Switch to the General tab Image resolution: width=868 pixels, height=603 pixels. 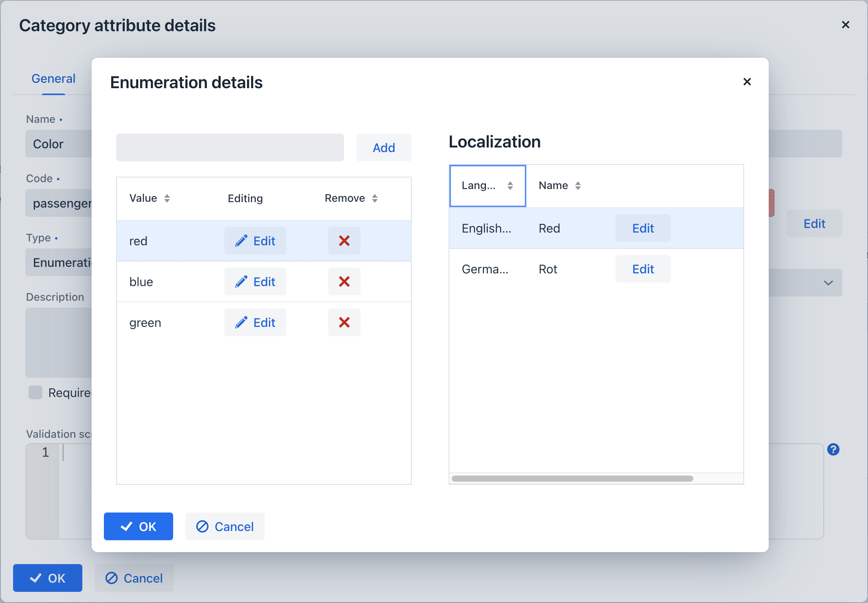[53, 78]
